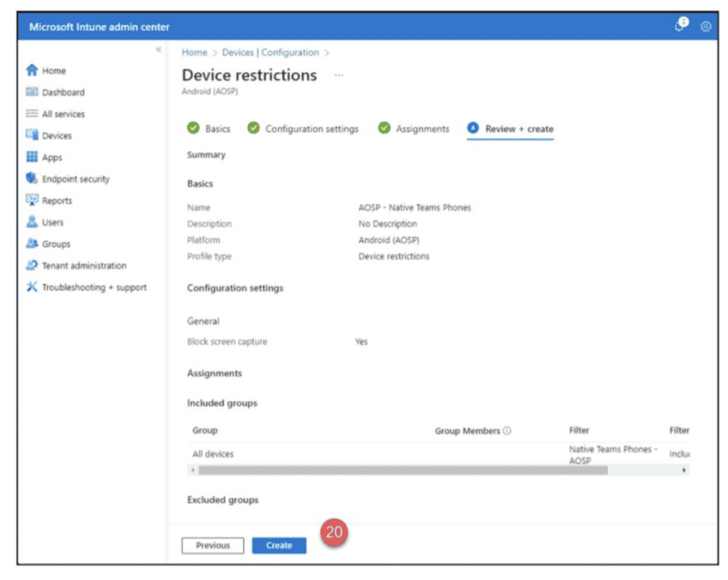Viewport: 728px width, 580px height.
Task: Click the Native Teams Phones - AOSP filter cell
Action: pyautogui.click(x=614, y=455)
